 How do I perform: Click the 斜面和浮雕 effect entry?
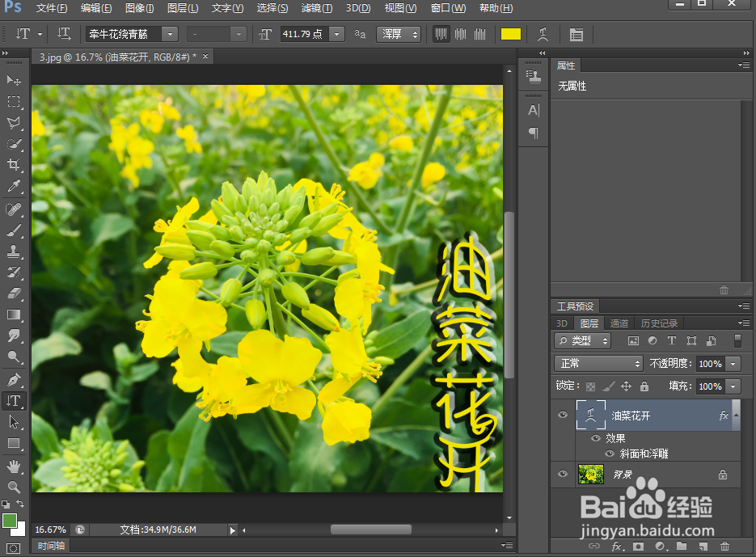[x=643, y=454]
